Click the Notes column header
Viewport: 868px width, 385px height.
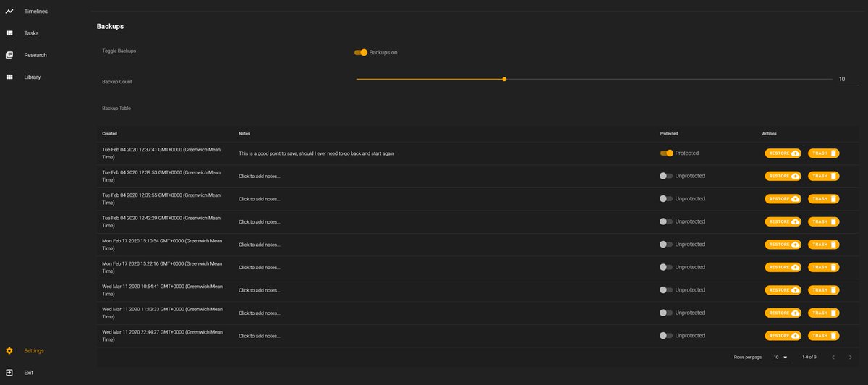coord(244,134)
